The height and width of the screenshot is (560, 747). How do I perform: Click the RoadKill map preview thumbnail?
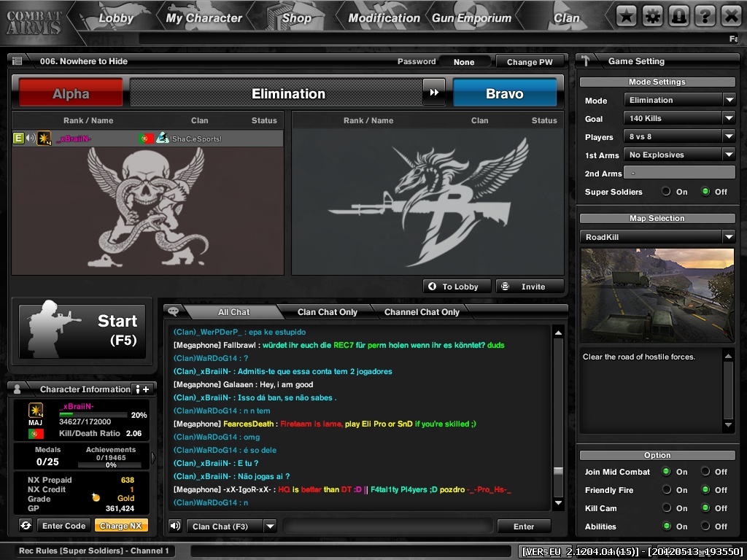(x=657, y=295)
